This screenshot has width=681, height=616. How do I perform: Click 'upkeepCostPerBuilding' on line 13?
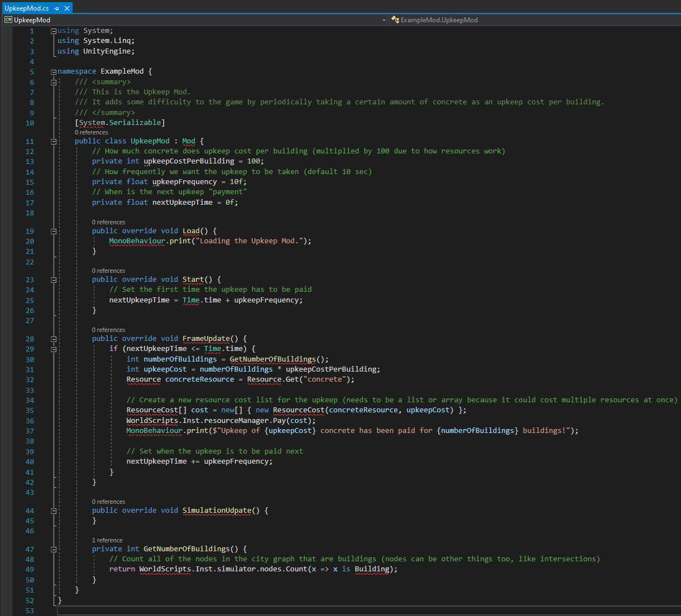189,161
